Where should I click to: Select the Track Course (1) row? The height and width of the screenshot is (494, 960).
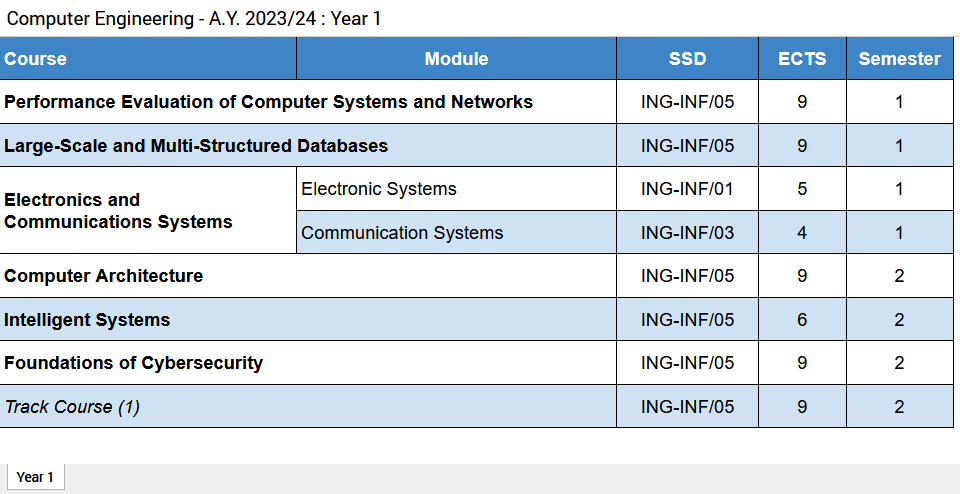pyautogui.click(x=72, y=407)
